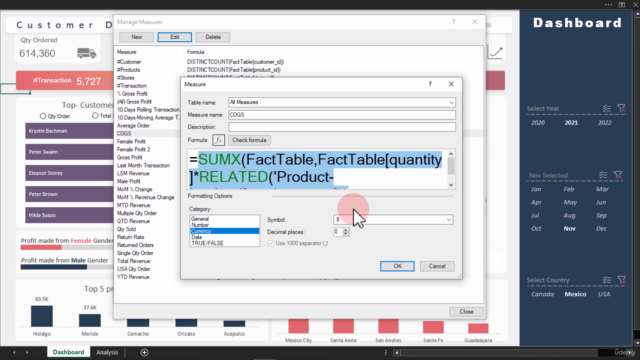Select General in Category list
The image size is (640, 360).
tap(224, 219)
